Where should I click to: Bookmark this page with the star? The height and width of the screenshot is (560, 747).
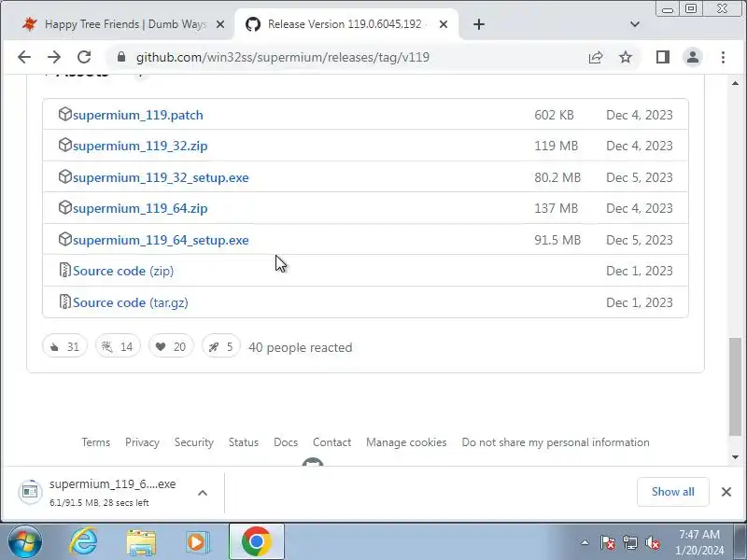626,57
